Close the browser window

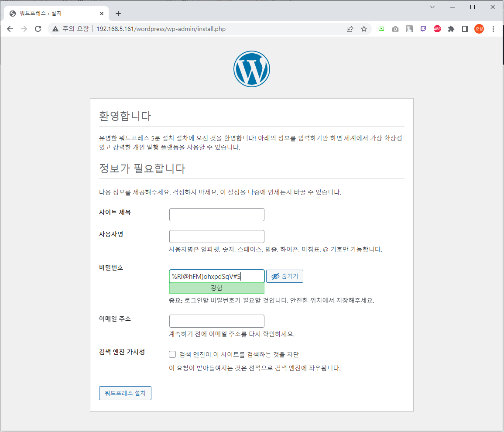(492, 7)
